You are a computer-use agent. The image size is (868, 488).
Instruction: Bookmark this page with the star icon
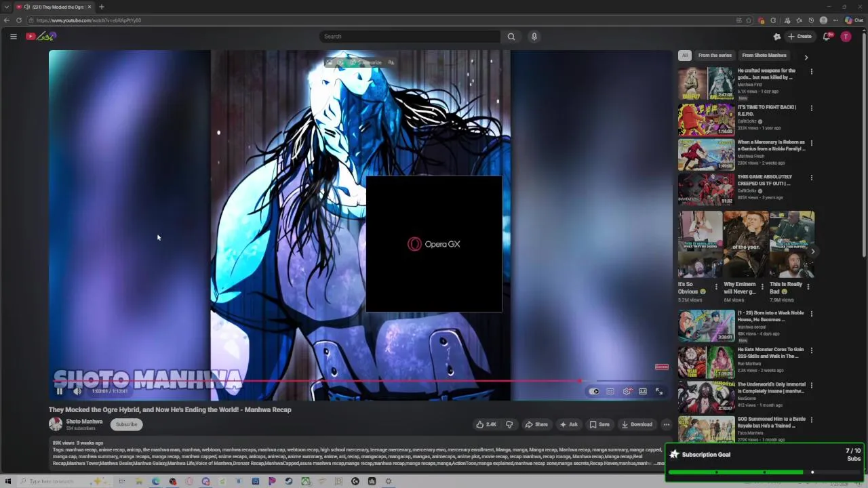pyautogui.click(x=749, y=20)
